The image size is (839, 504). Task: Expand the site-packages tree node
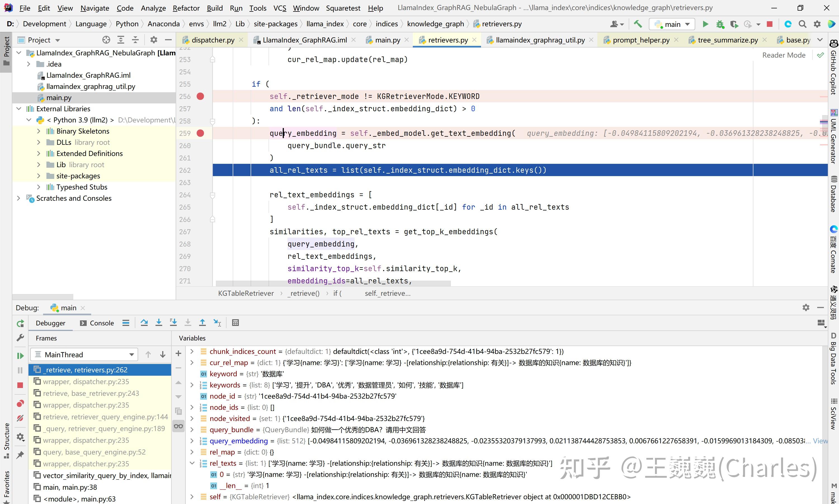point(38,176)
